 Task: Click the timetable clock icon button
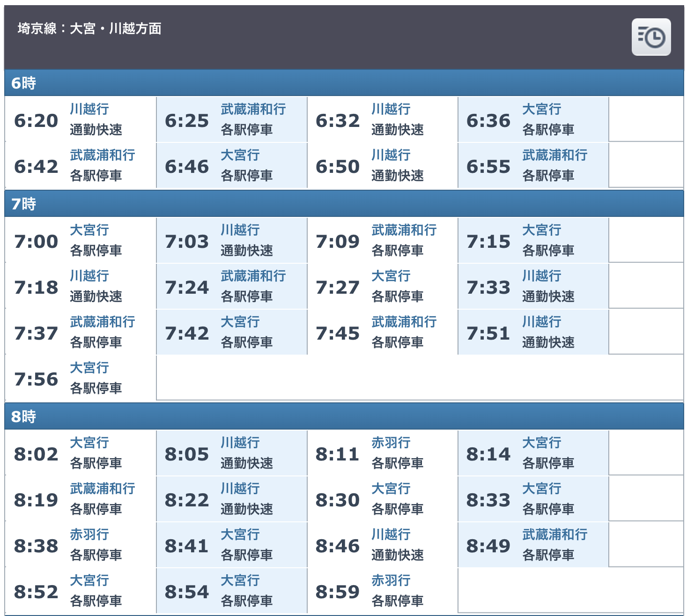(650, 37)
